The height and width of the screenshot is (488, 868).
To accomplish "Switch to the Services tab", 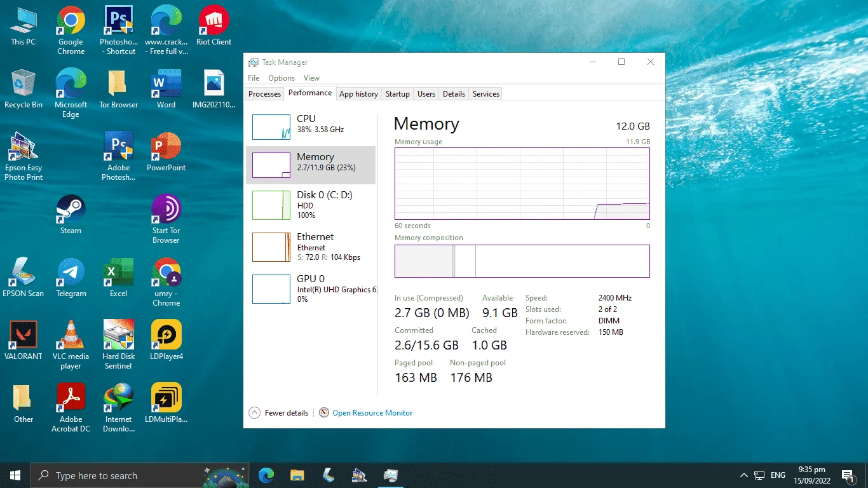I will [x=486, y=94].
